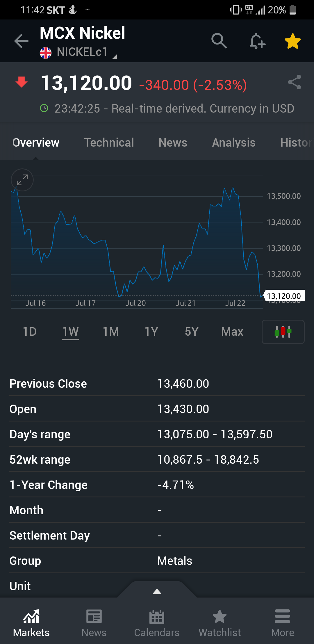Expand the bottom drawer arrow
The image size is (314, 644).
(157, 591)
